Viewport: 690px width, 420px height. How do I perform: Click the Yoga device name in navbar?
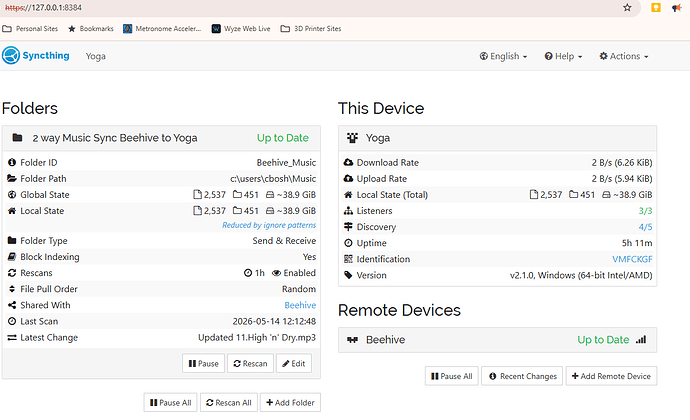coord(95,56)
